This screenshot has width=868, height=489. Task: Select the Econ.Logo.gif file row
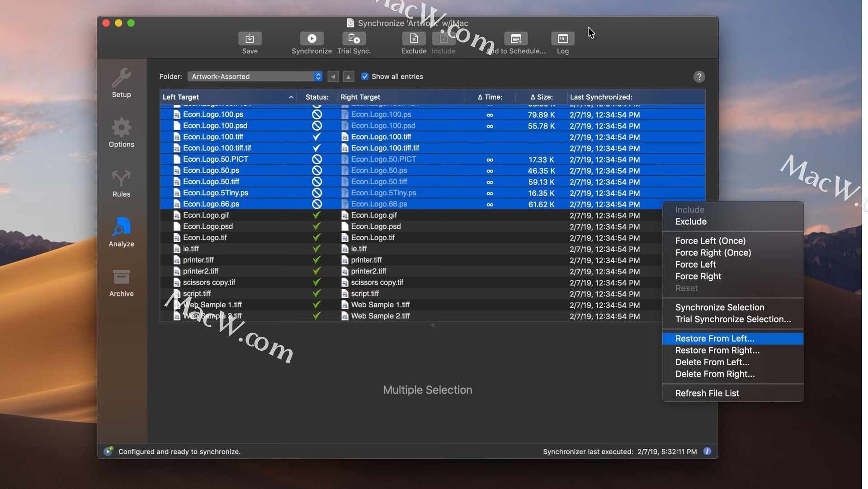206,215
